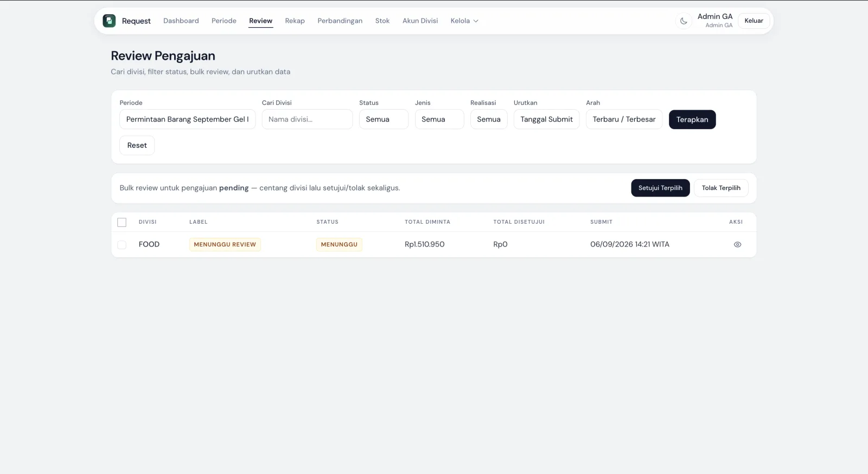The width and height of the screenshot is (868, 474).
Task: Open the Periode dropdown showing Permintaan Barang September
Action: (x=187, y=119)
